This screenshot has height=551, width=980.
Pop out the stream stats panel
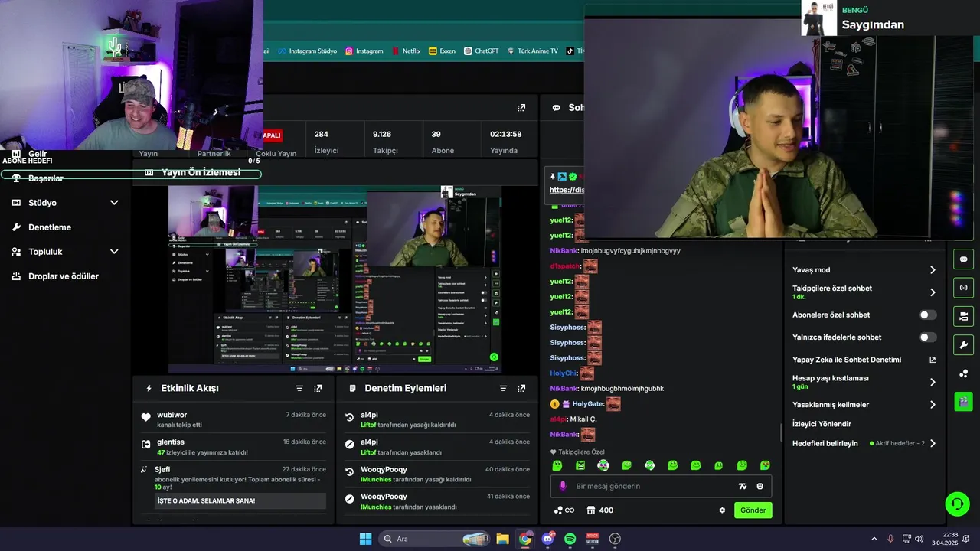tap(521, 108)
